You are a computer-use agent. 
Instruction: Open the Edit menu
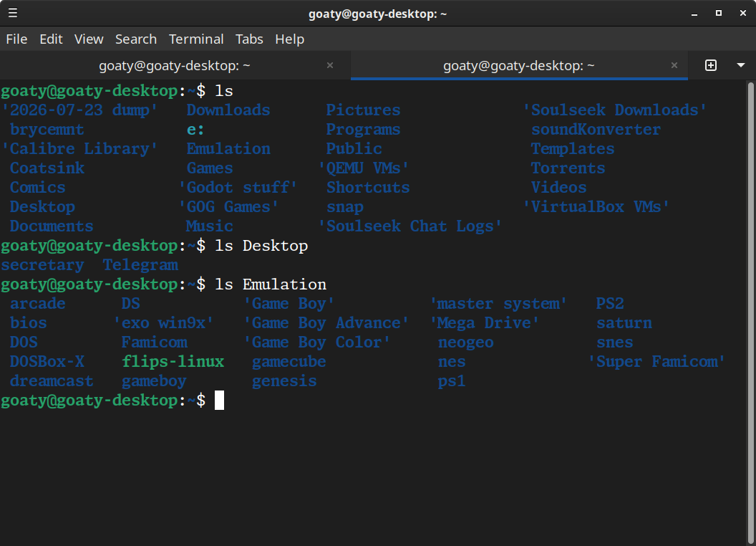point(51,39)
